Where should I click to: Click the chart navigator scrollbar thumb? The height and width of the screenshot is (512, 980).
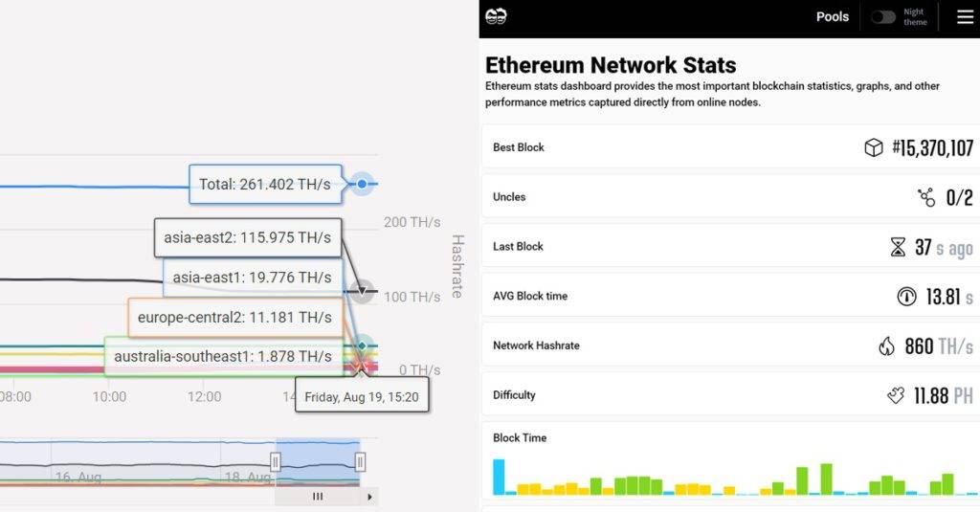318,497
